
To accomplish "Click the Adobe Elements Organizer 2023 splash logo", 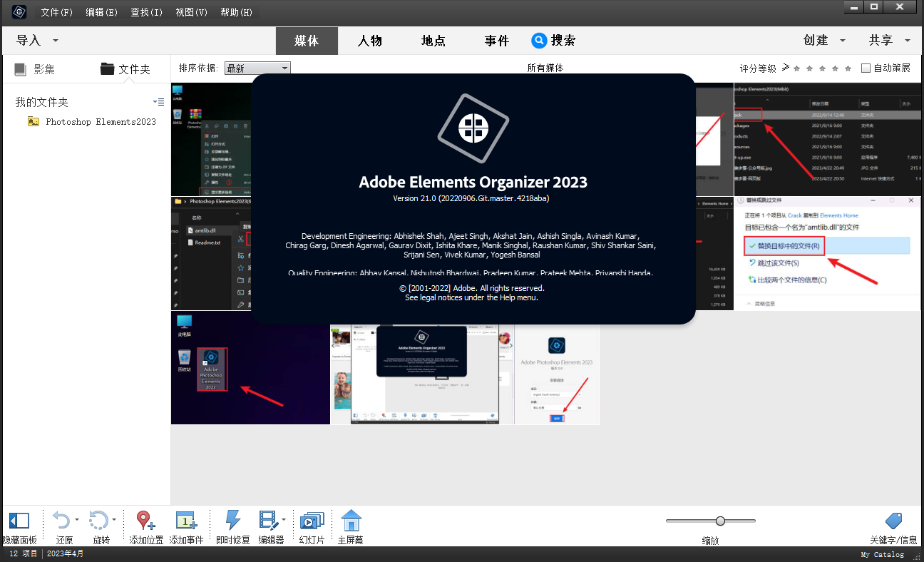I will (473, 128).
